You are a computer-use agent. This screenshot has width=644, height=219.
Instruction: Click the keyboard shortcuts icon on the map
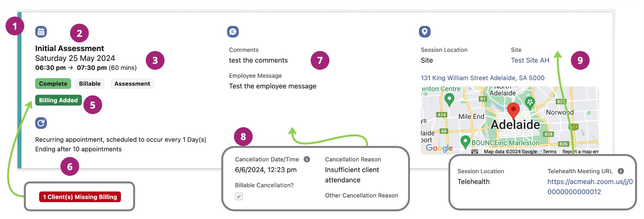pyautogui.click(x=475, y=151)
